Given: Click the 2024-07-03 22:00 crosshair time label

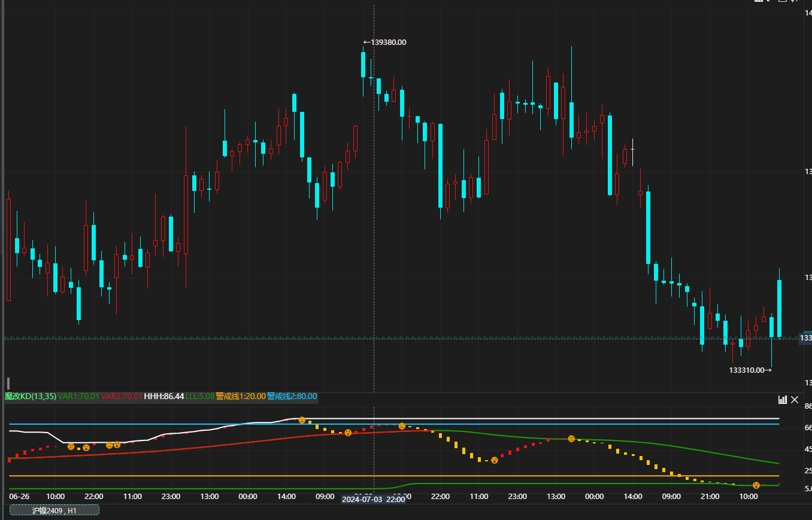Looking at the screenshot, I should click(x=374, y=500).
